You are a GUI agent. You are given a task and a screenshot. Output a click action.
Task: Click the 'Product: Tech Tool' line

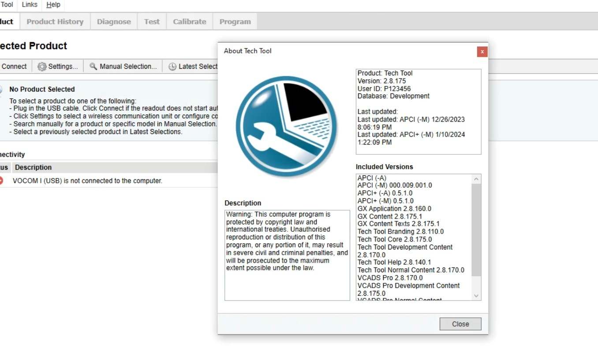click(x=385, y=73)
